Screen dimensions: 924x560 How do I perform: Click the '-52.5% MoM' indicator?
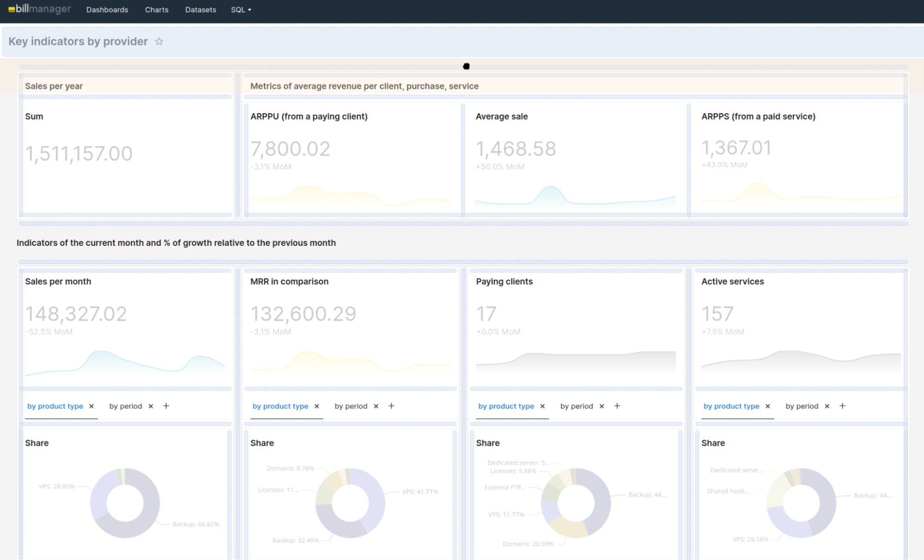click(49, 332)
